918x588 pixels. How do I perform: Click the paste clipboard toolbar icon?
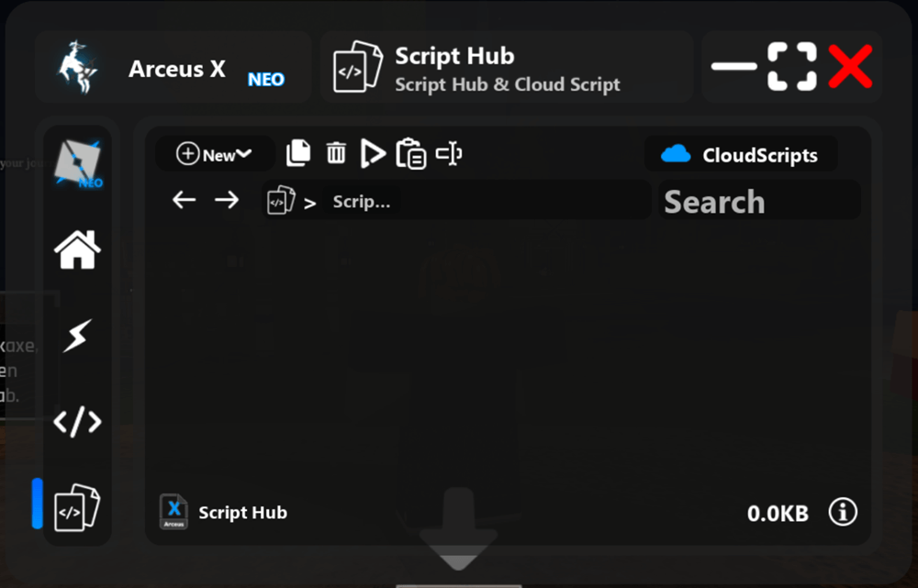point(410,154)
